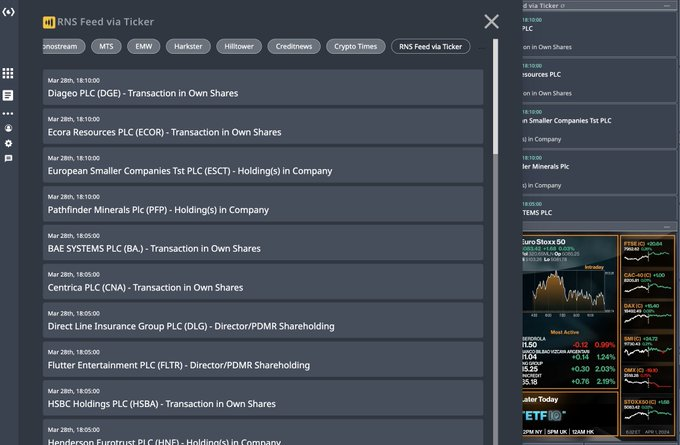680x445 pixels.
Task: Select the Creditnews channel chip
Action: [x=294, y=46]
